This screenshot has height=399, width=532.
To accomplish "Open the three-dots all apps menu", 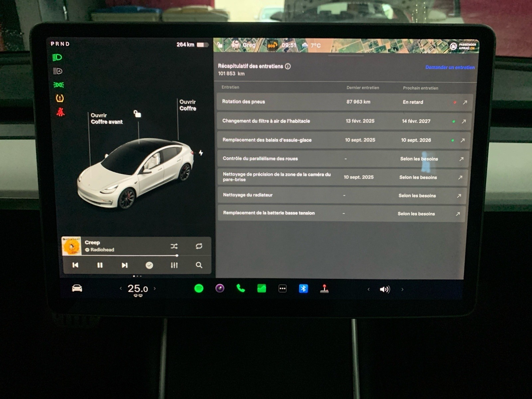I will (282, 289).
